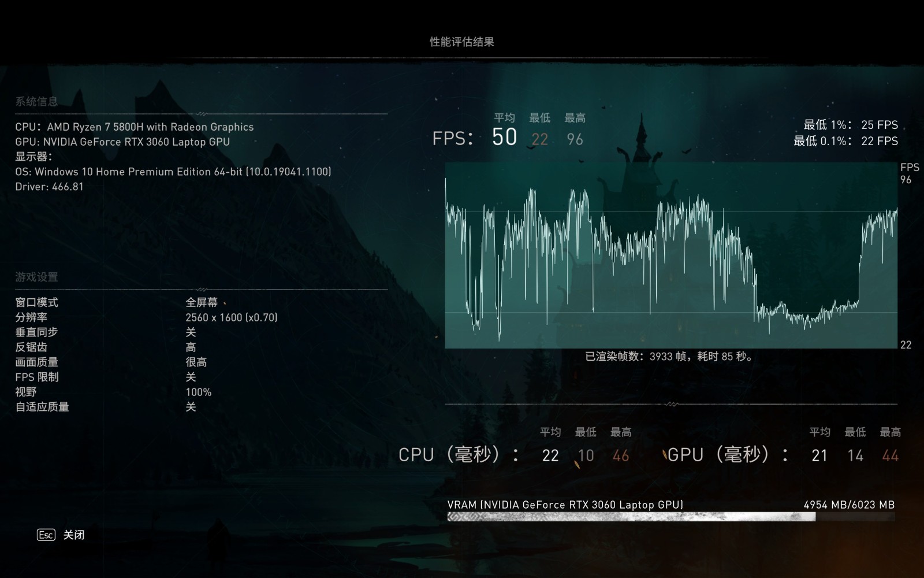The height and width of the screenshot is (578, 924).
Task: Click the CPU maximum value 46
Action: pos(621,456)
